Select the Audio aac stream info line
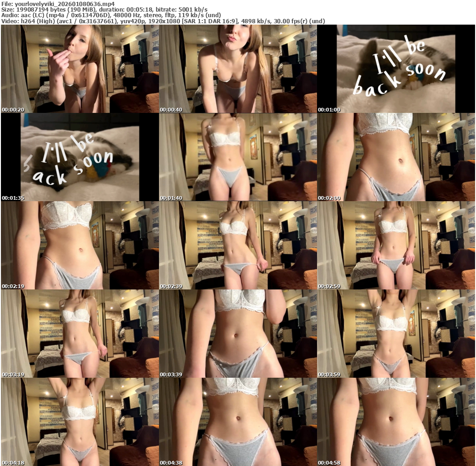The height and width of the screenshot is (466, 476). tap(111, 15)
